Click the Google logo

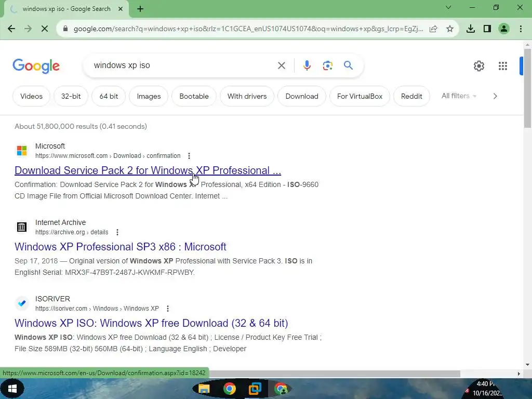point(36,66)
